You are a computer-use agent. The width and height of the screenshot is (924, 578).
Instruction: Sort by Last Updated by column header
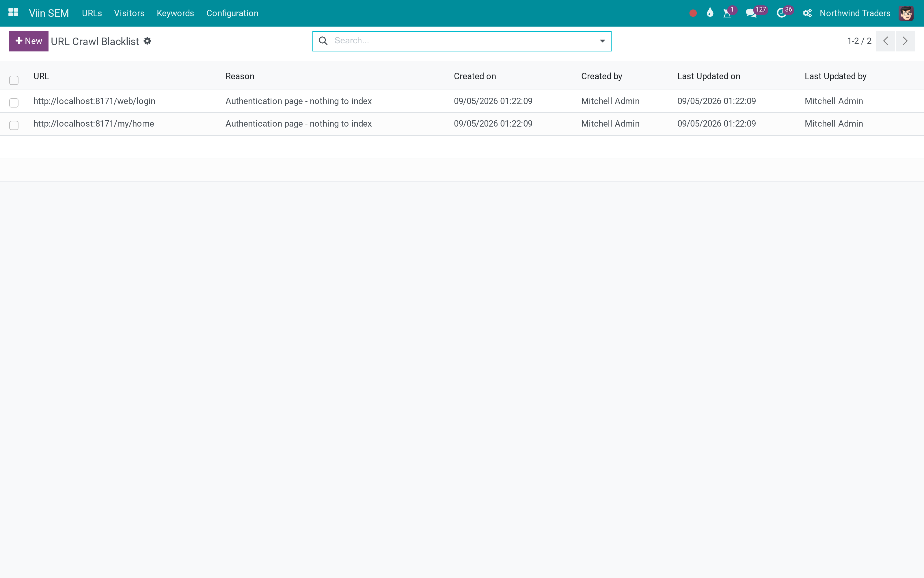click(835, 76)
